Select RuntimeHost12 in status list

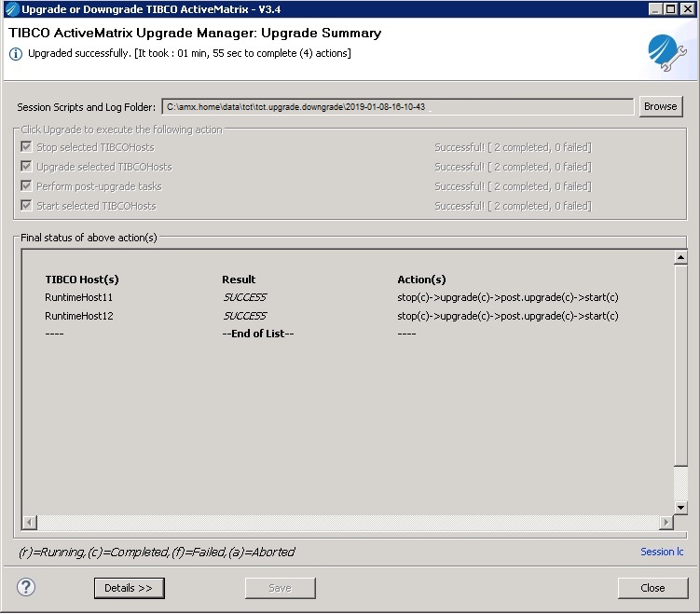pyautogui.click(x=79, y=316)
